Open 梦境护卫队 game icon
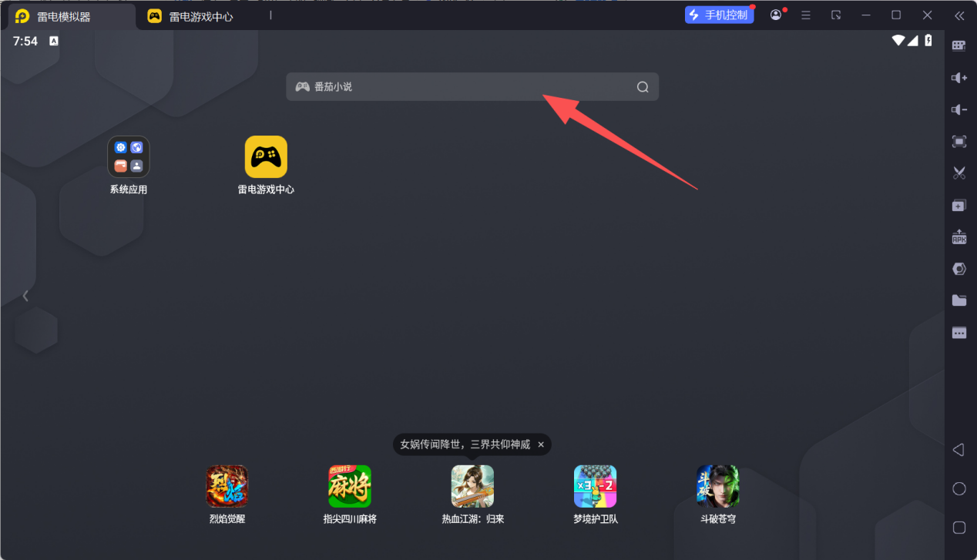This screenshot has width=977, height=560. 596,486
